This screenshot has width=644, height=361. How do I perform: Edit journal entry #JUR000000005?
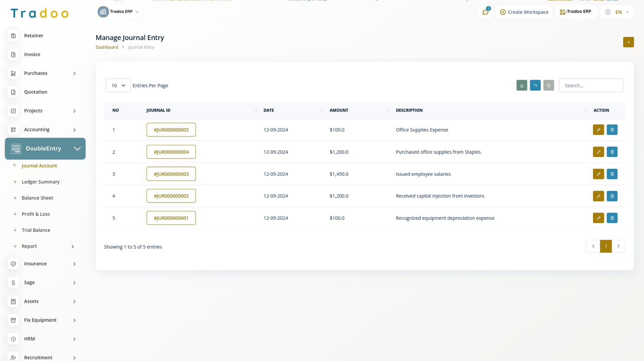point(598,130)
